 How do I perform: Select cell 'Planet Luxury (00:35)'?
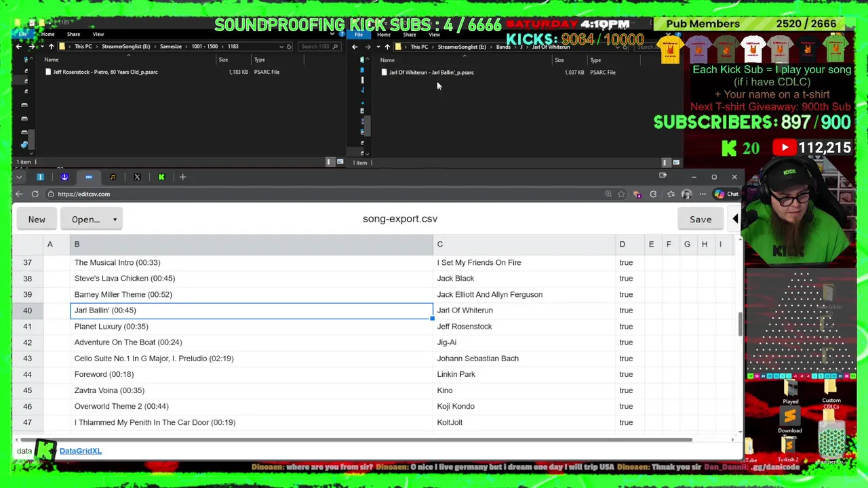(252, 327)
